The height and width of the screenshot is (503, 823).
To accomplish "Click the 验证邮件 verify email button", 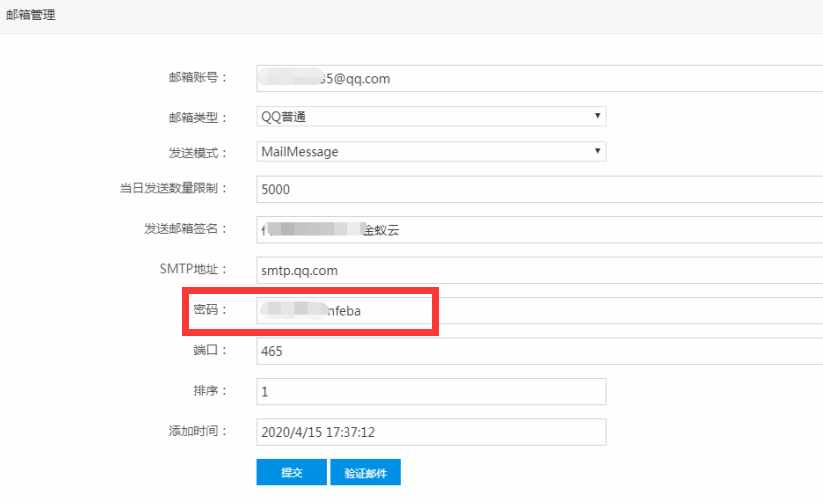I will 365,473.
